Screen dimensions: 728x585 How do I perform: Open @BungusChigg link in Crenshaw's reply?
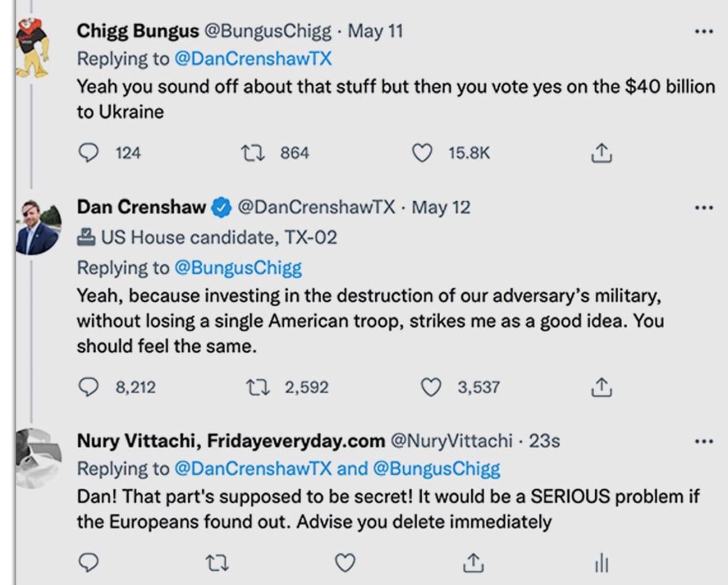click(238, 268)
